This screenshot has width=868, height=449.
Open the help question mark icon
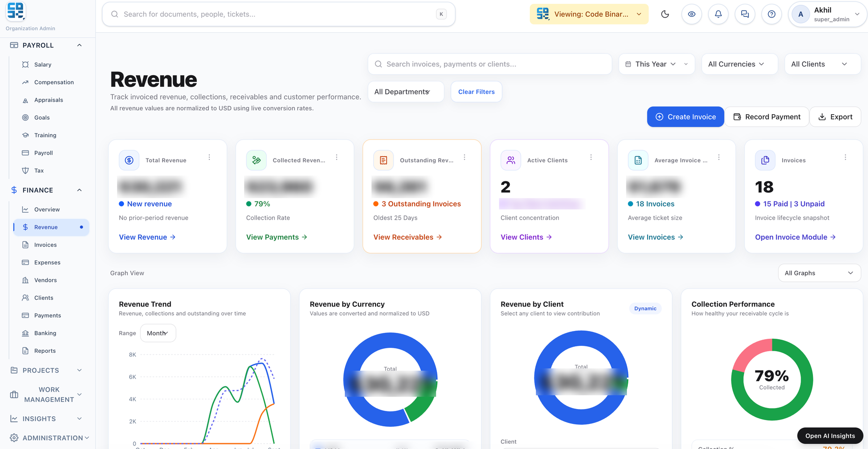tap(772, 14)
